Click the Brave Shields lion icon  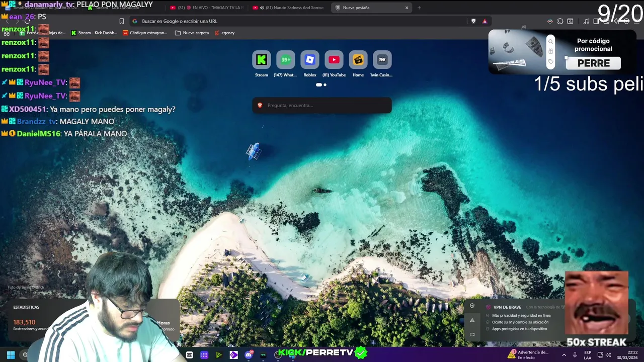[x=473, y=21]
